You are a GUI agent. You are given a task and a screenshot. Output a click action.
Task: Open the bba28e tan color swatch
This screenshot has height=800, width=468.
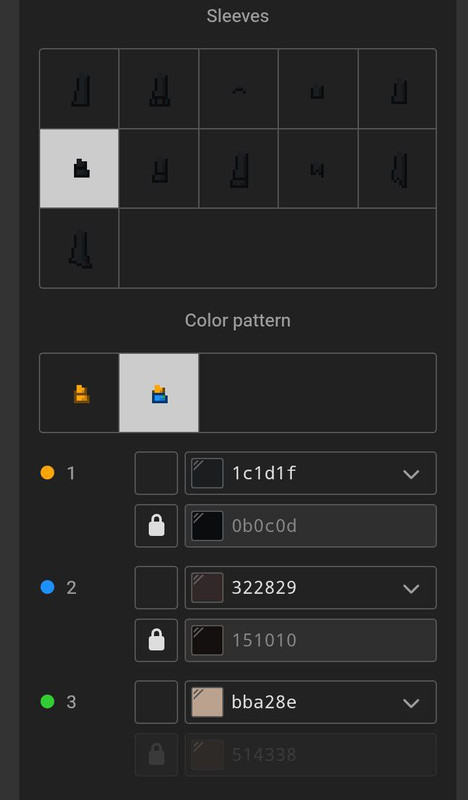coord(207,702)
